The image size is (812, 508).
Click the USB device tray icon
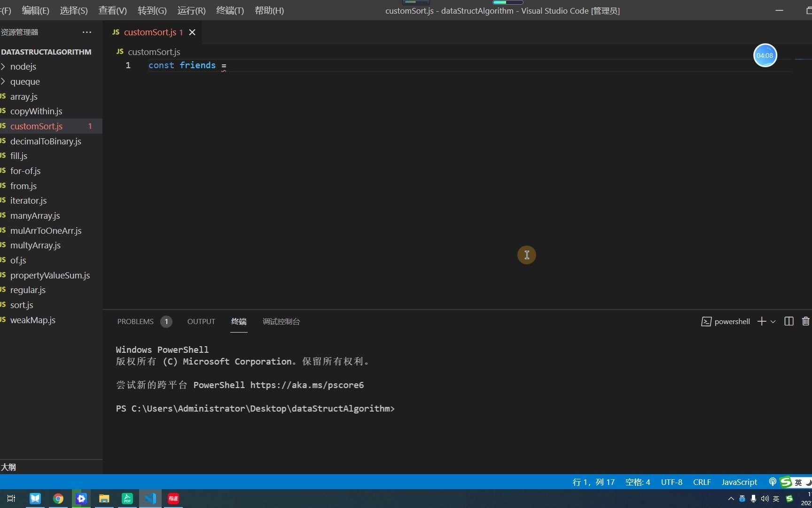click(x=742, y=499)
